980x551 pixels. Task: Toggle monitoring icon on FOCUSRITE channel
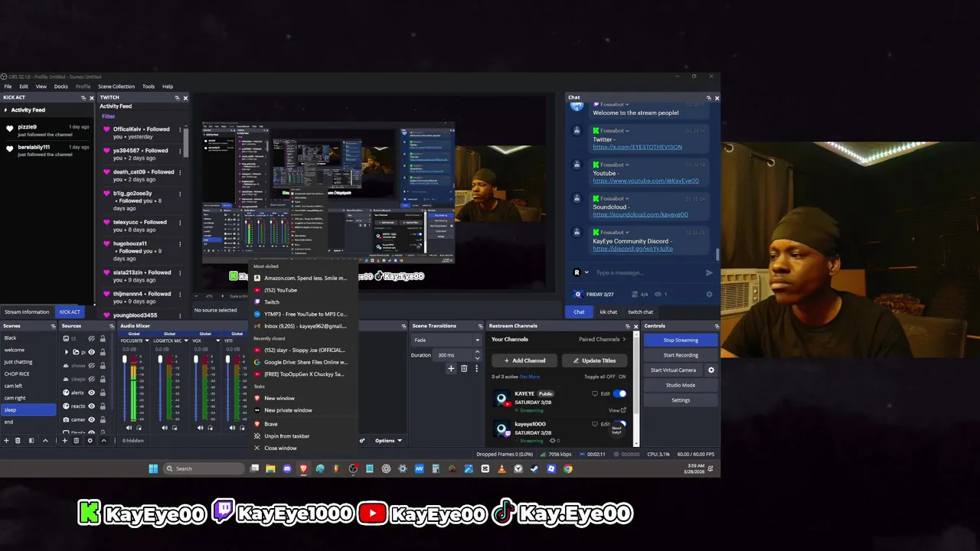(x=138, y=428)
